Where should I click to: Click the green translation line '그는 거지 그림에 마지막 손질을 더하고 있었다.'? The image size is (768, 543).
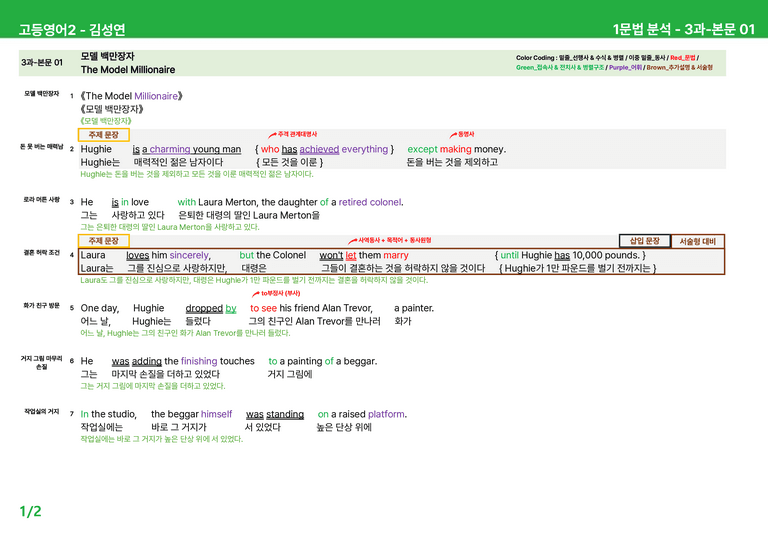click(x=153, y=386)
